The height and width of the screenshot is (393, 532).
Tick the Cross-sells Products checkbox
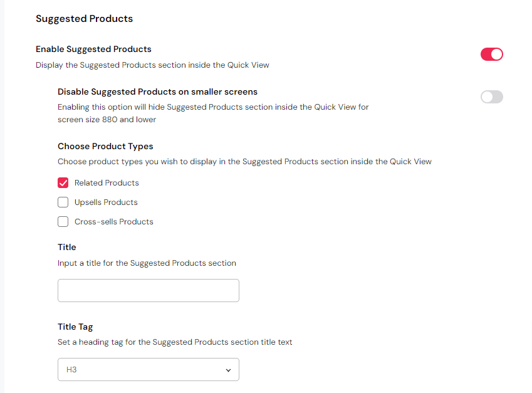pos(63,222)
